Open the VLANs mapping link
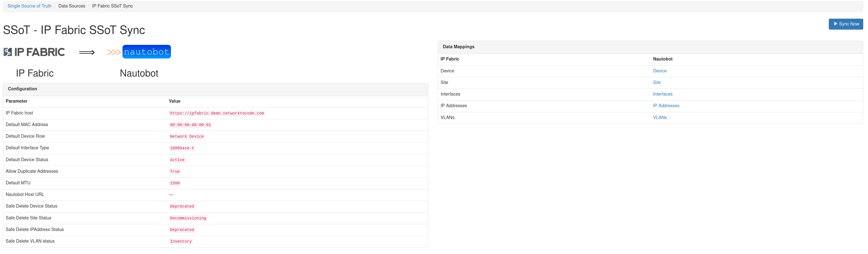868x254 pixels. (x=660, y=117)
